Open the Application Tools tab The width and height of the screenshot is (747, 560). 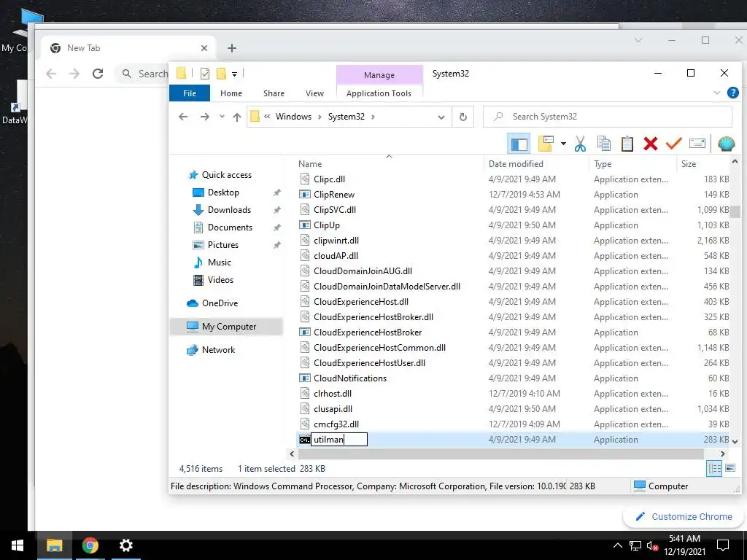pyautogui.click(x=379, y=93)
